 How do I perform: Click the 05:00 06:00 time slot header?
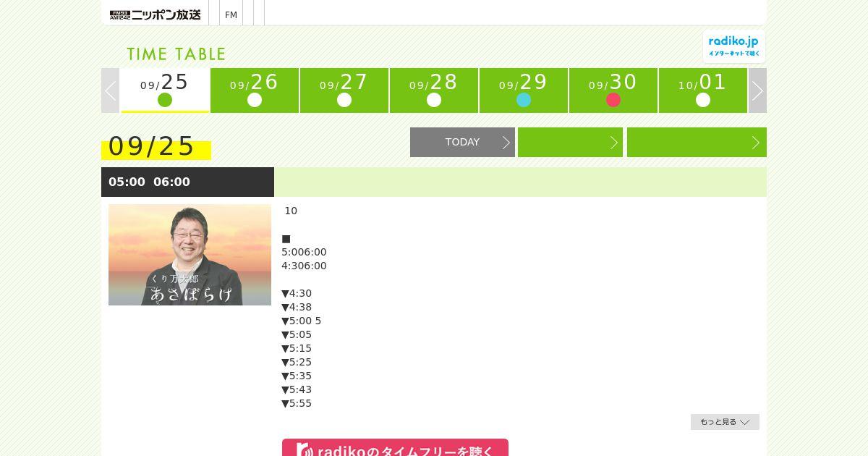click(x=187, y=182)
